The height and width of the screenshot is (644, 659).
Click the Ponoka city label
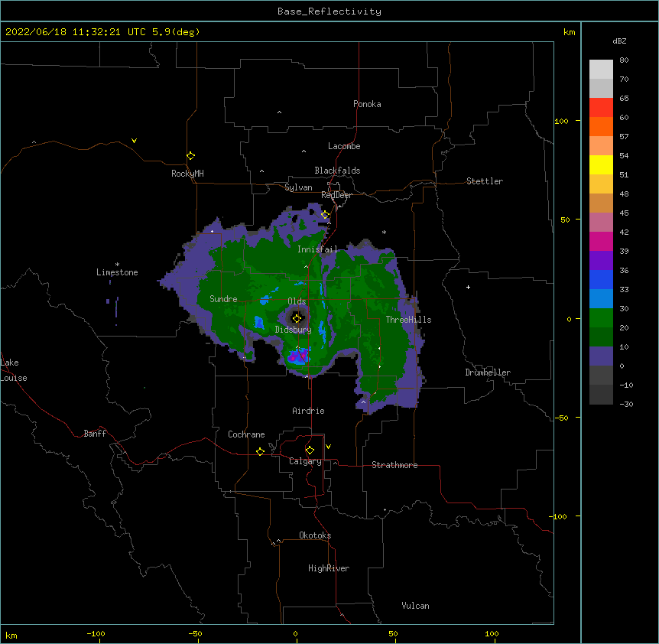[x=367, y=104]
